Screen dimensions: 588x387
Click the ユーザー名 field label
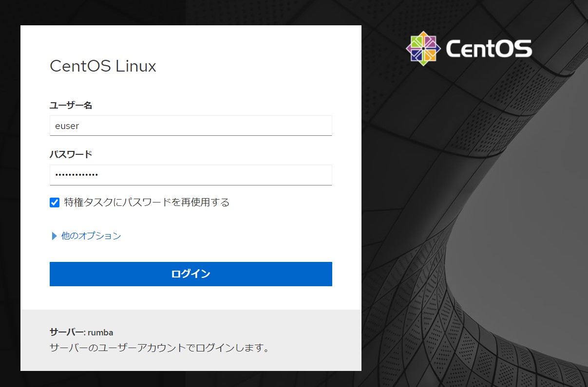pyautogui.click(x=71, y=105)
